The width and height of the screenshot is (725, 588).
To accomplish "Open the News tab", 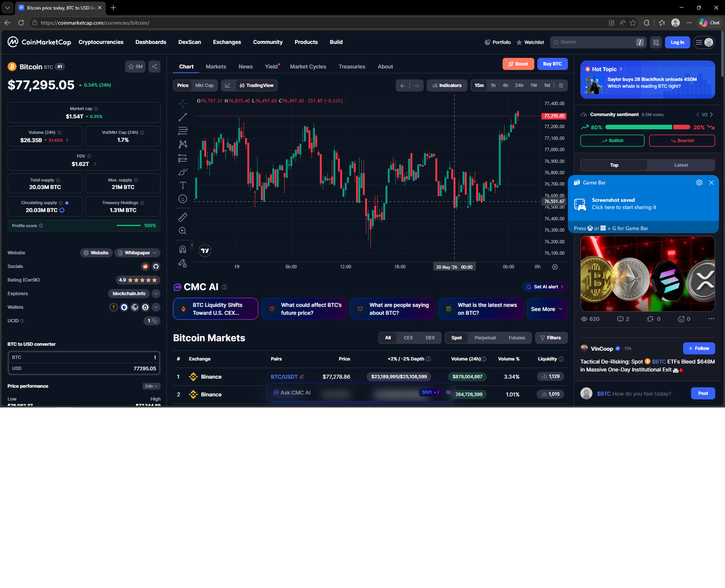I will [x=246, y=67].
